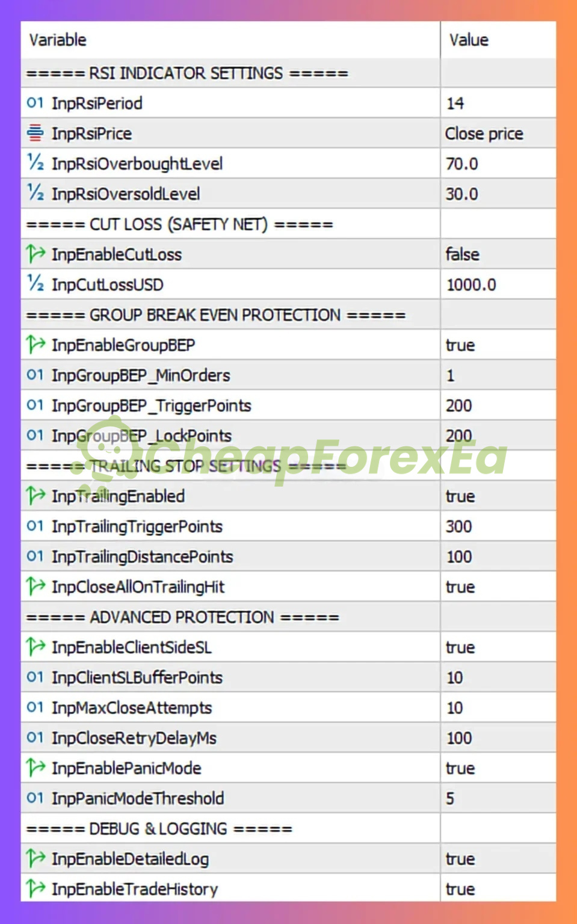The width and height of the screenshot is (577, 924).
Task: Toggle the true value of InpCloseAllOnTrailingHit
Action: [x=460, y=587]
